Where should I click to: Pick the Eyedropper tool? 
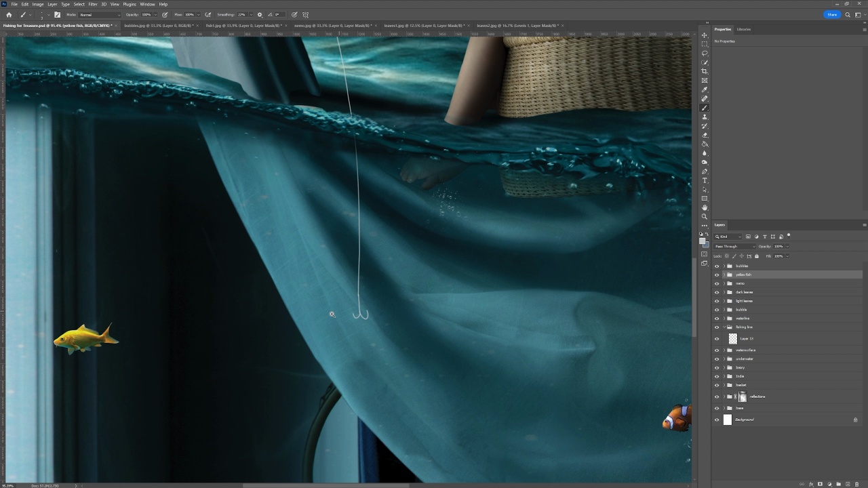[705, 89]
